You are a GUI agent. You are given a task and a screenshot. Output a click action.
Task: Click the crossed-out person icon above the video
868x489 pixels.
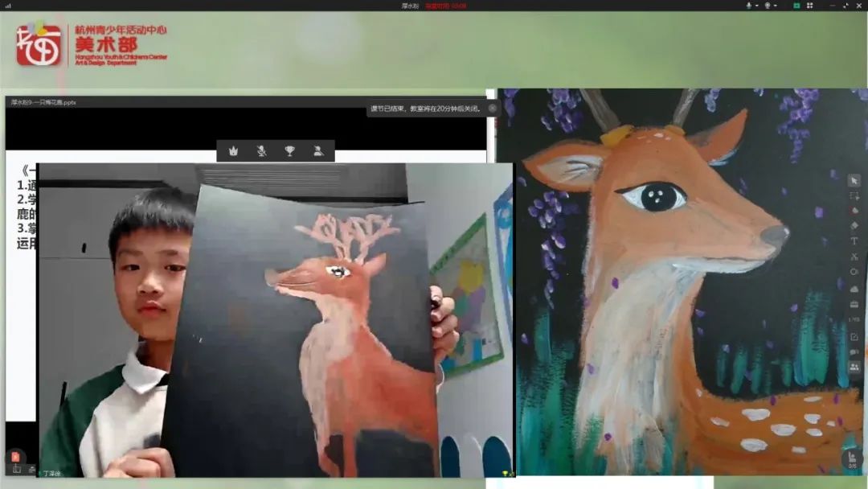click(318, 150)
